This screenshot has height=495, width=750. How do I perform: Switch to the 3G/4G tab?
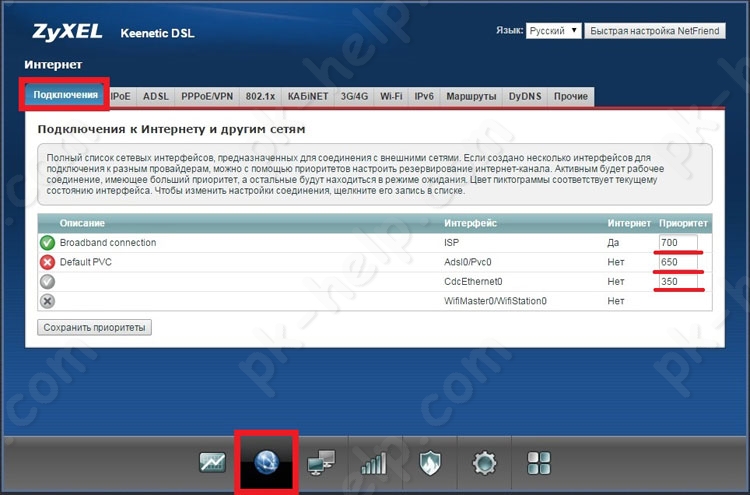(x=354, y=97)
